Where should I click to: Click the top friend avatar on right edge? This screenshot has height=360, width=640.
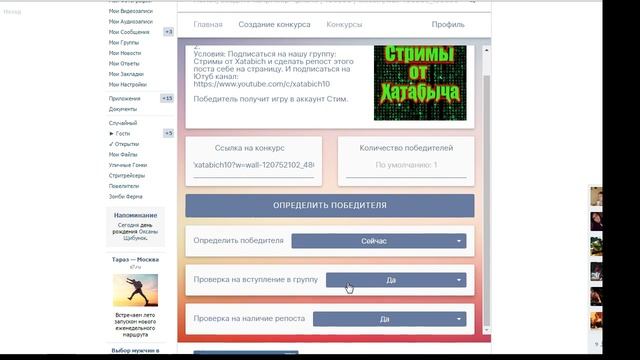click(596, 196)
